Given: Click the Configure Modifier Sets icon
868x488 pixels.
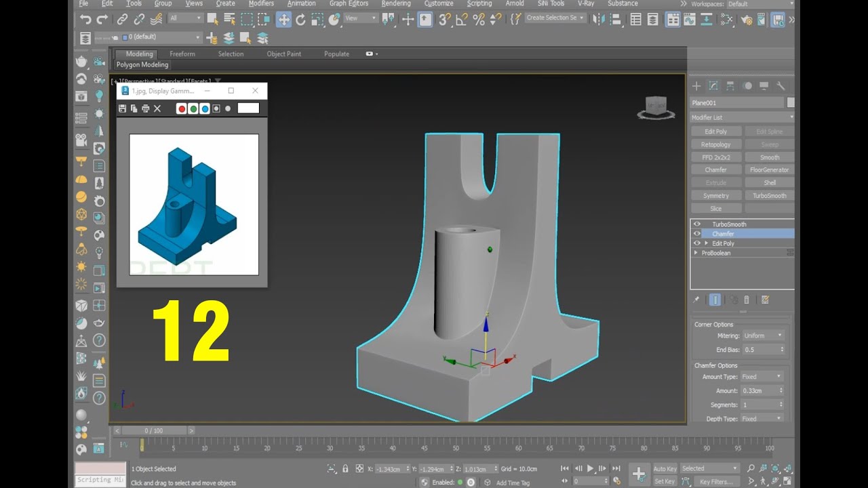Looking at the screenshot, I should tap(765, 300).
